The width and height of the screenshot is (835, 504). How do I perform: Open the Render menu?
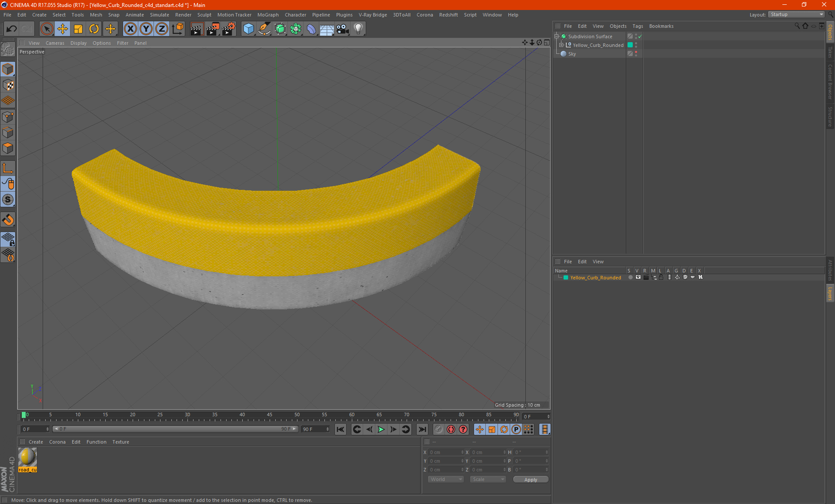pos(183,15)
